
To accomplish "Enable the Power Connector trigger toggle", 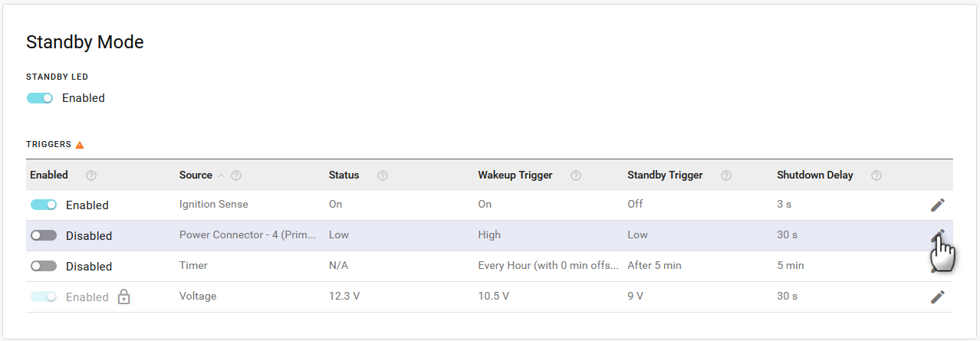I will (x=44, y=235).
